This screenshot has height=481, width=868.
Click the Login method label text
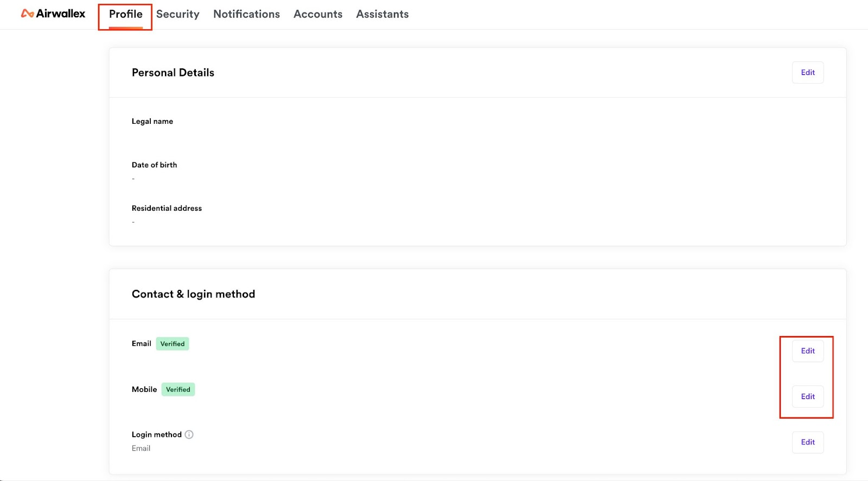click(x=156, y=434)
